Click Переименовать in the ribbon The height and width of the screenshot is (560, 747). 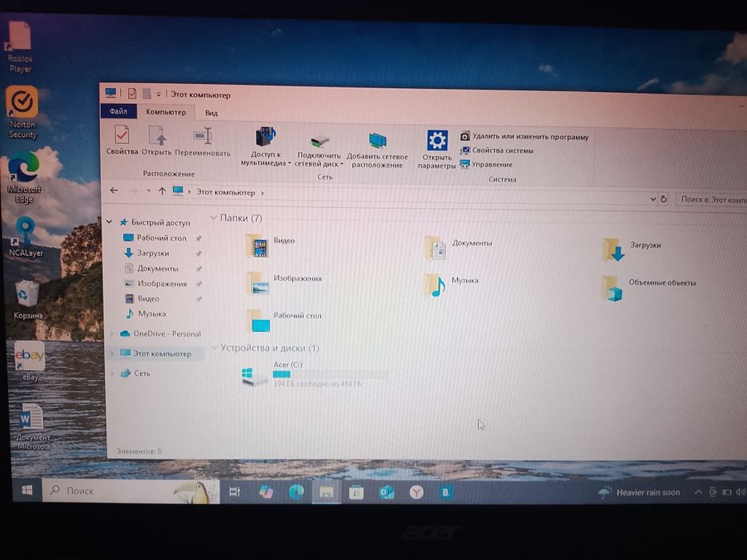click(203, 142)
